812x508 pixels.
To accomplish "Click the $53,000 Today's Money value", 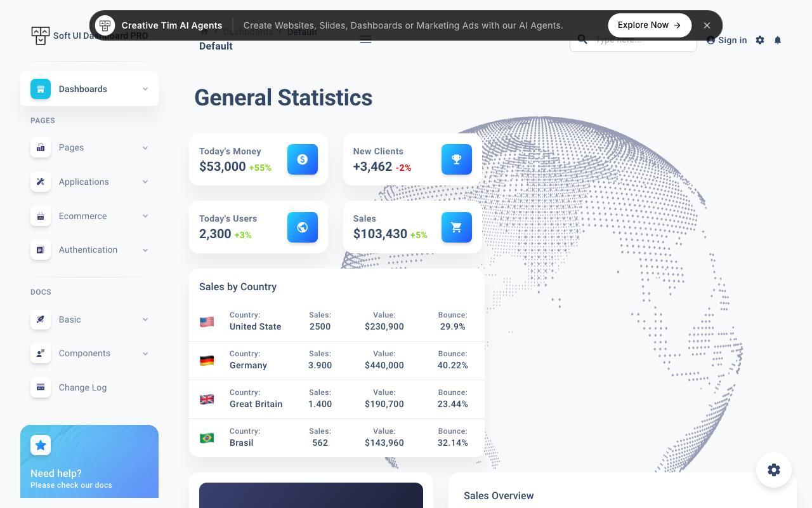I will [x=223, y=166].
